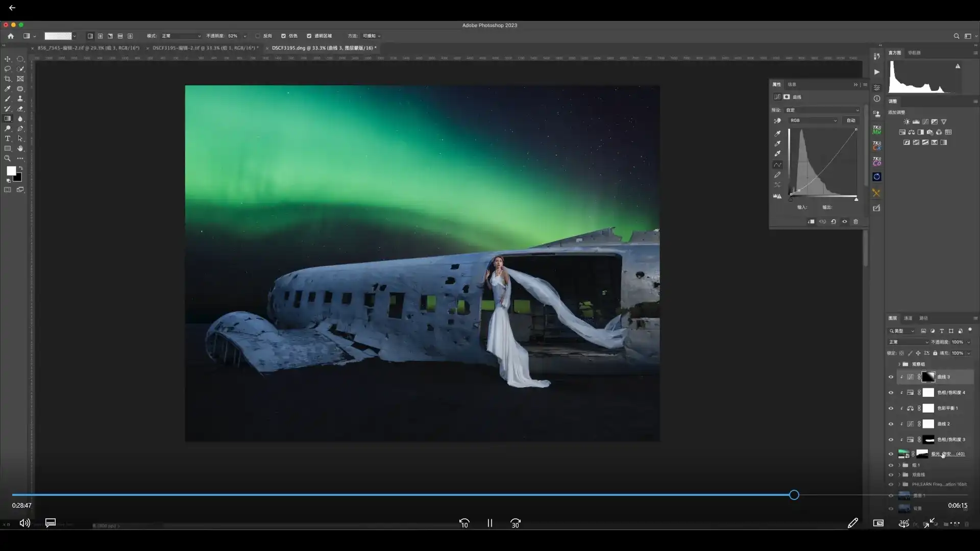Select the Eyedropper tool in the toolbox
The width and height of the screenshot is (980, 551).
[8, 89]
